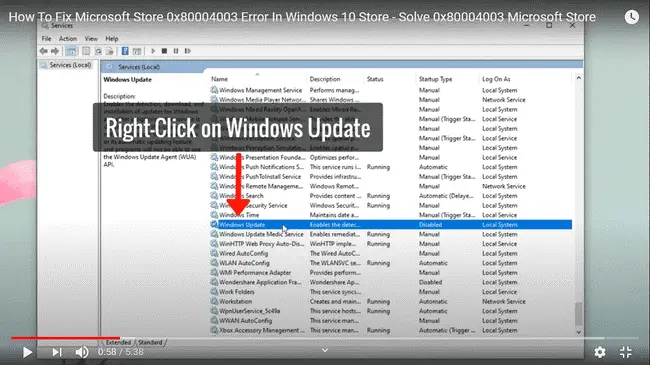
Task: Select Xbox Accessory Management service
Action: click(390, 330)
